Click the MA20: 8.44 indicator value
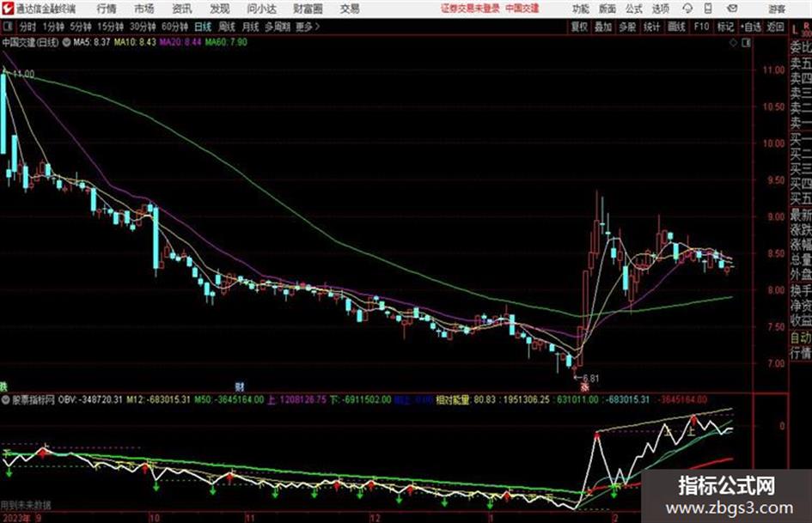 point(180,42)
